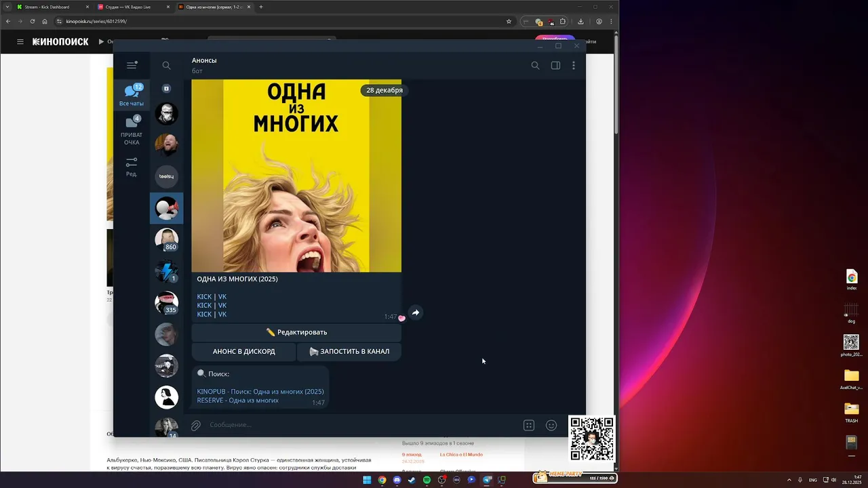The height and width of the screenshot is (488, 868).
Task: Expand the system tray hidden icons chevron
Action: [789, 480]
